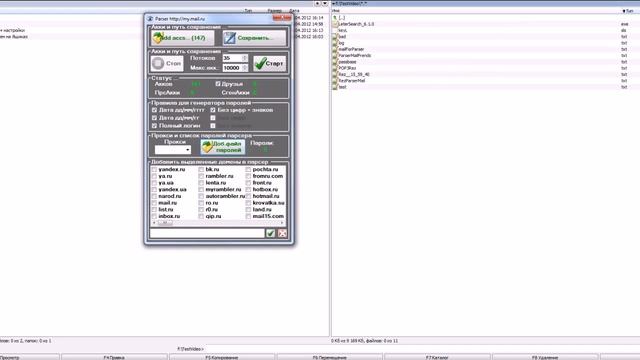The image size is (640, 360).
Task: Check the mail15.com domain box
Action: click(248, 216)
